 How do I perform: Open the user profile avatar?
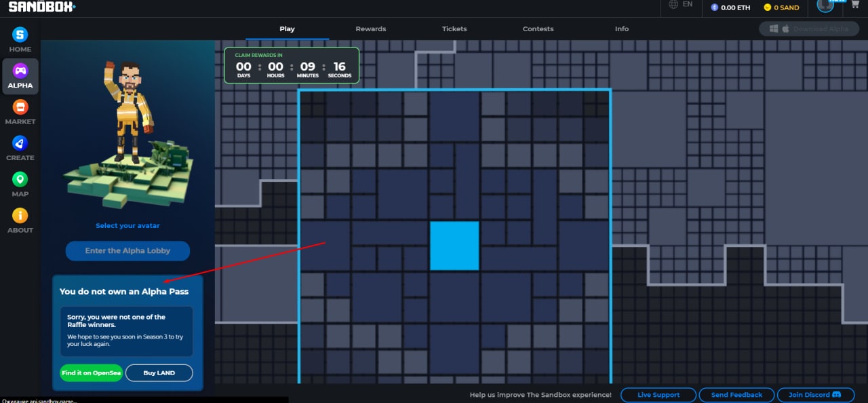825,5
